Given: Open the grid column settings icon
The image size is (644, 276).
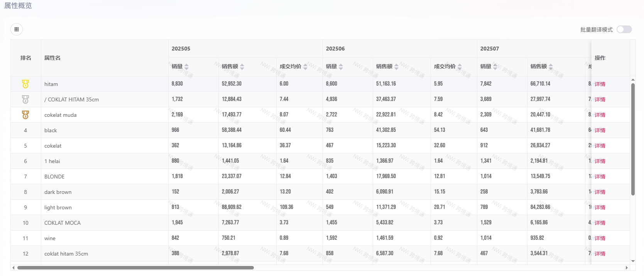Looking at the screenshot, I should (17, 29).
